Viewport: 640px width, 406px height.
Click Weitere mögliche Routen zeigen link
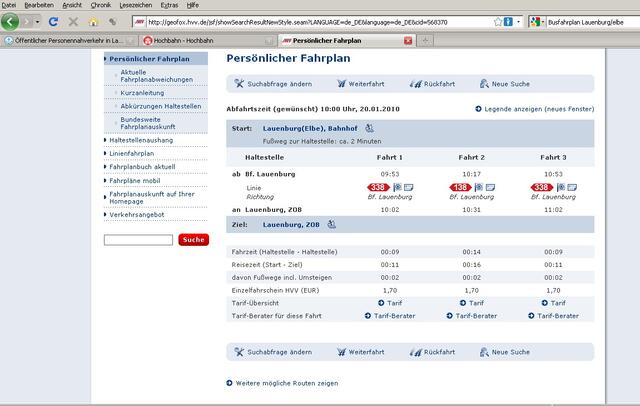[287, 382]
